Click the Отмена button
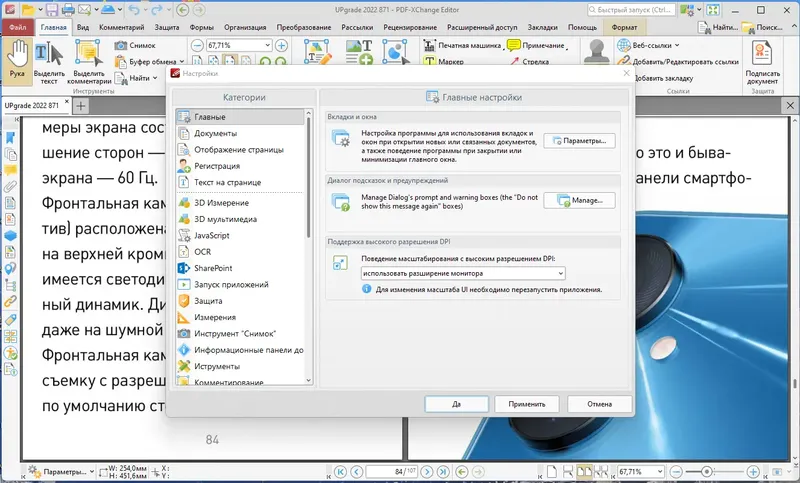Image resolution: width=800 pixels, height=483 pixels. tap(599, 404)
